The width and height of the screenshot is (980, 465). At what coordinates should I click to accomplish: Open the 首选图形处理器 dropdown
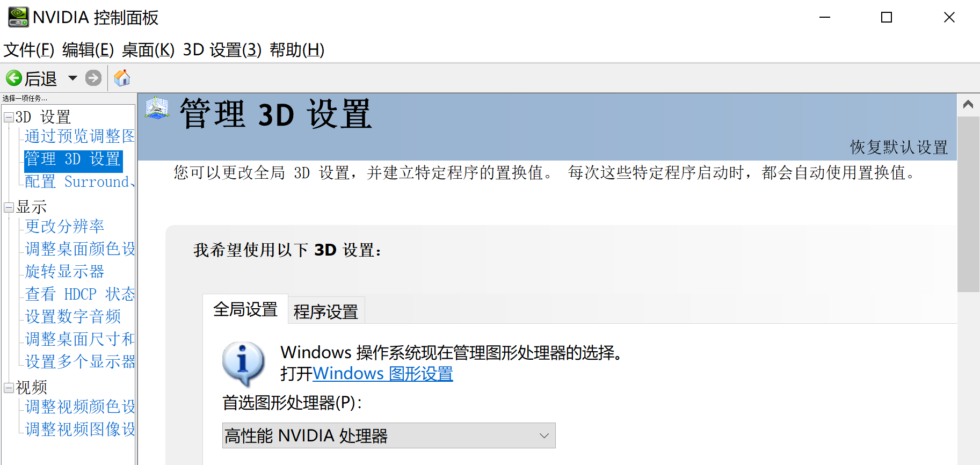click(544, 435)
